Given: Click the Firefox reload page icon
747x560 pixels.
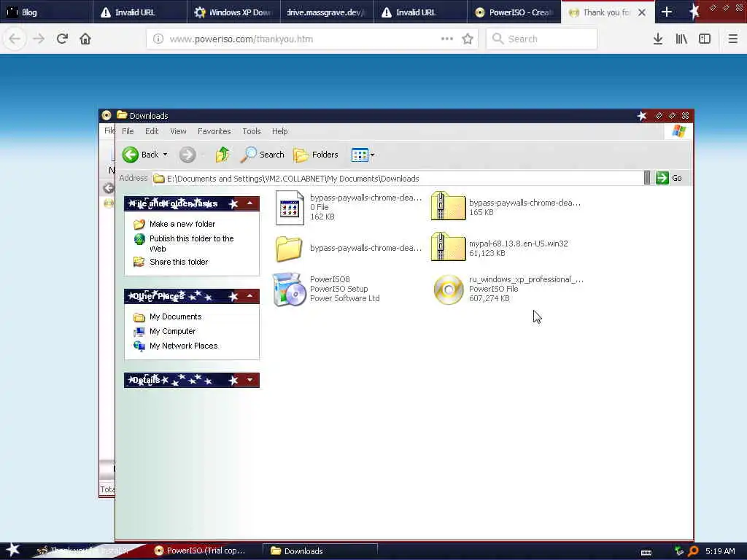Looking at the screenshot, I should pos(62,39).
